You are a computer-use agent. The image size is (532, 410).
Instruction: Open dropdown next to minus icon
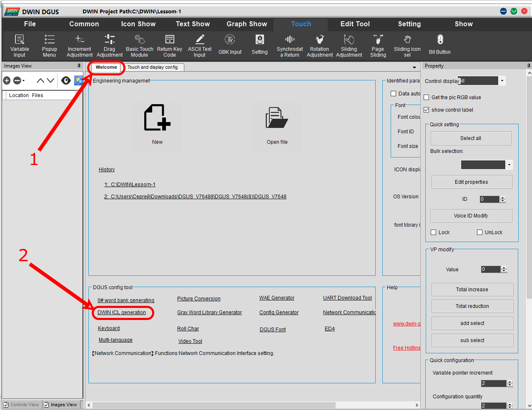23,80
